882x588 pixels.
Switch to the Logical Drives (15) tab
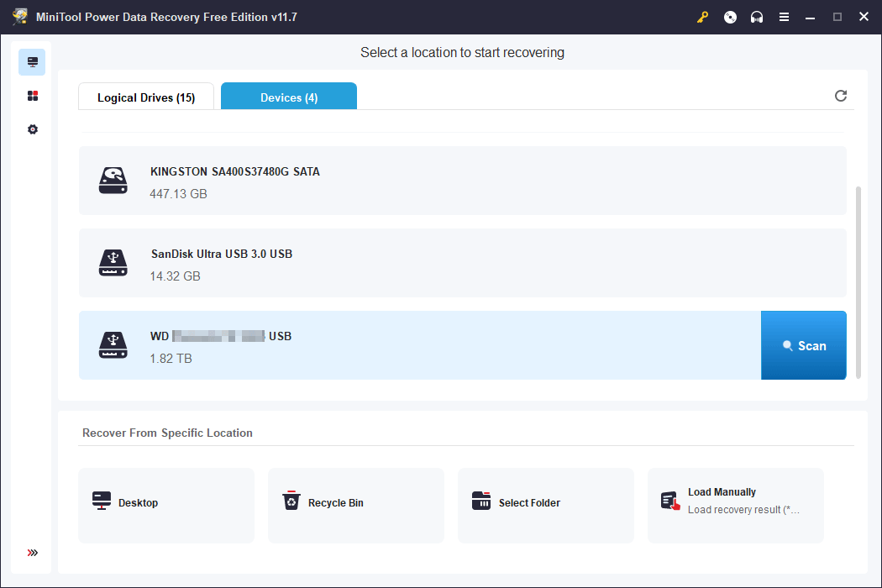tap(146, 97)
